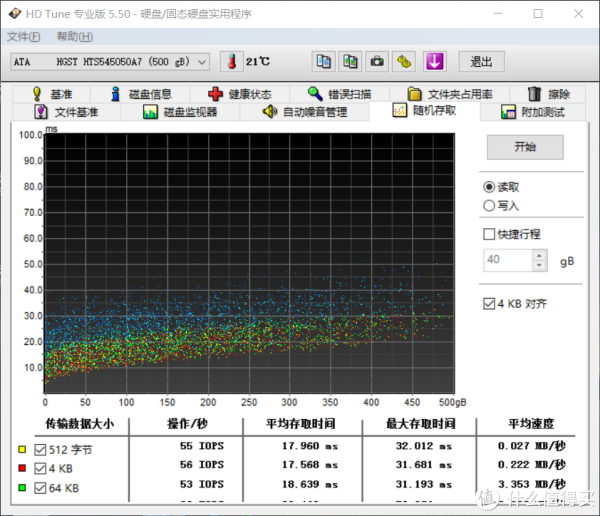Decrease stroke size with down spinner arrow
The image size is (600, 516).
539,265
